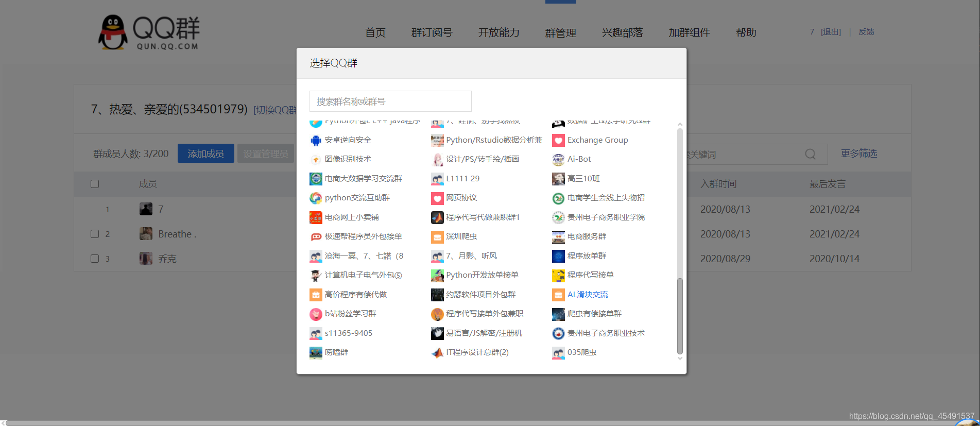Open the QQ群 logo homepage
The image size is (980, 426).
tap(149, 32)
